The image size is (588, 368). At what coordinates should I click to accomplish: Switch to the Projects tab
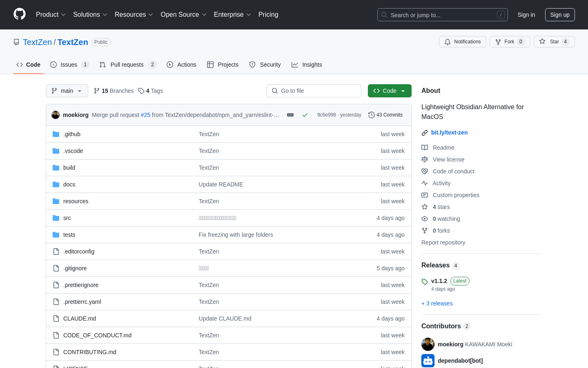pos(223,65)
